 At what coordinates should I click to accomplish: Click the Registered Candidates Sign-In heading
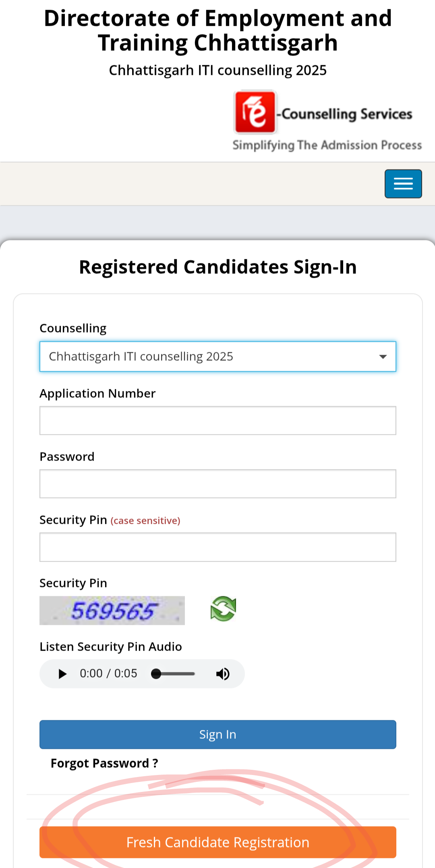point(218,267)
